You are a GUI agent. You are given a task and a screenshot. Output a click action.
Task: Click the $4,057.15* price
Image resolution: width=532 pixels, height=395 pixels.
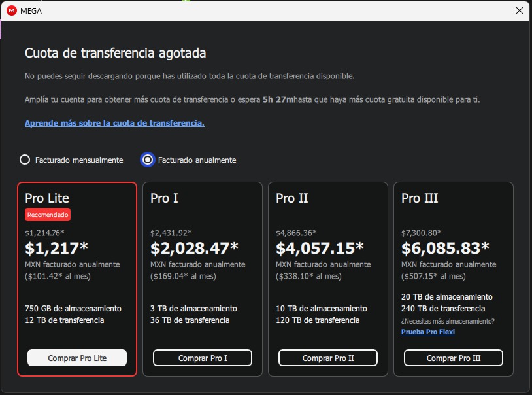coord(320,249)
